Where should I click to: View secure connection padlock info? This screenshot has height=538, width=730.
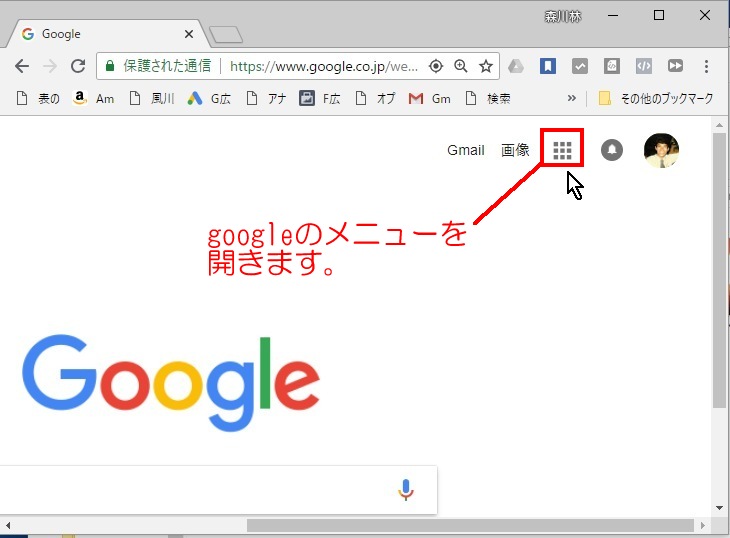click(x=110, y=66)
